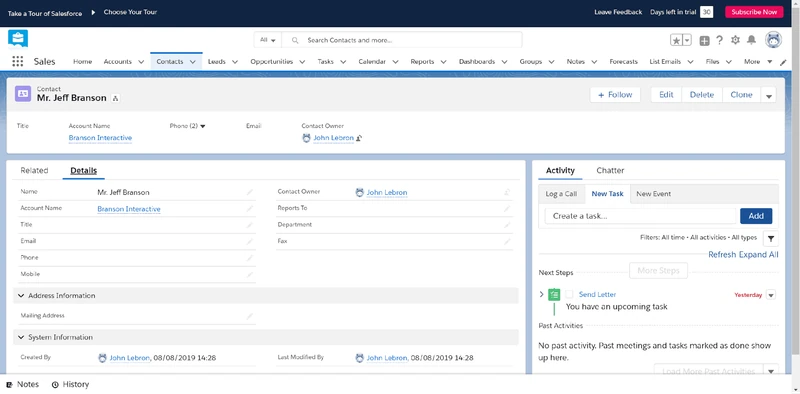The height and width of the screenshot is (394, 800).
Task: Mark the Send Letter task complete
Action: tap(569, 294)
